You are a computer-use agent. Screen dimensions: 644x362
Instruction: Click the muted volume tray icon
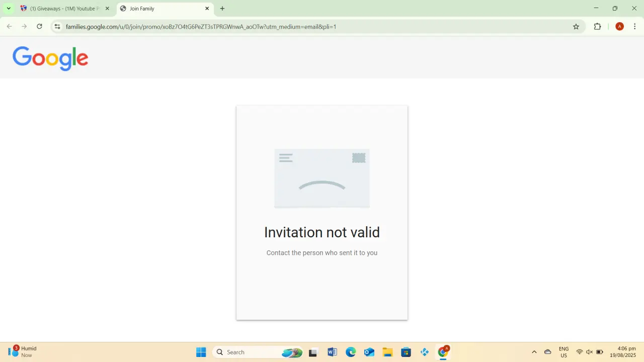590,352
